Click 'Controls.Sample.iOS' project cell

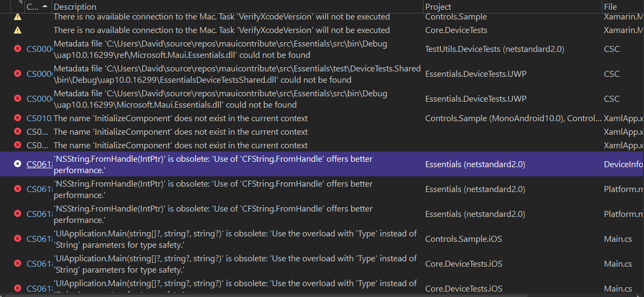pos(463,239)
